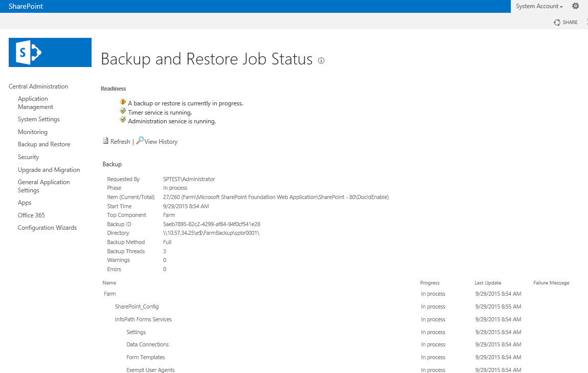Click the SharePoint logo tile

coord(50,53)
